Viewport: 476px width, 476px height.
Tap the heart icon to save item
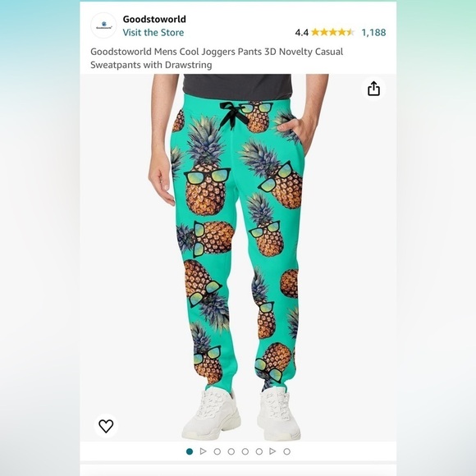(x=106, y=426)
